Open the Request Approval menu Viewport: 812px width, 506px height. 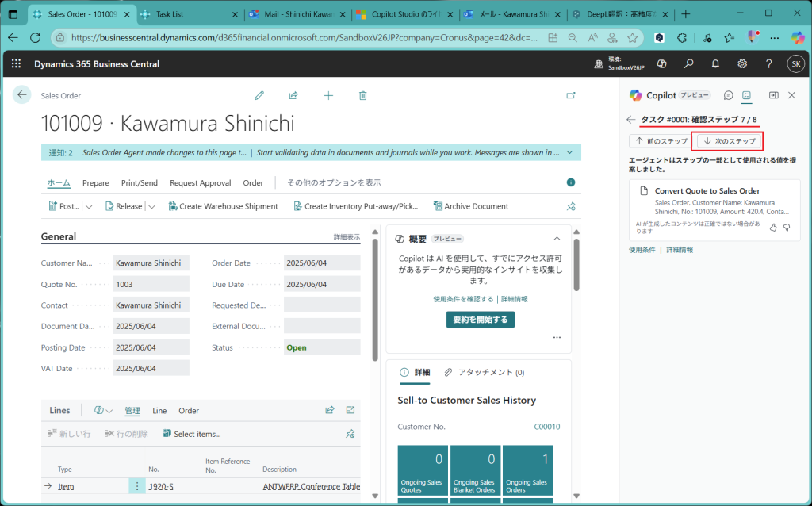(201, 183)
